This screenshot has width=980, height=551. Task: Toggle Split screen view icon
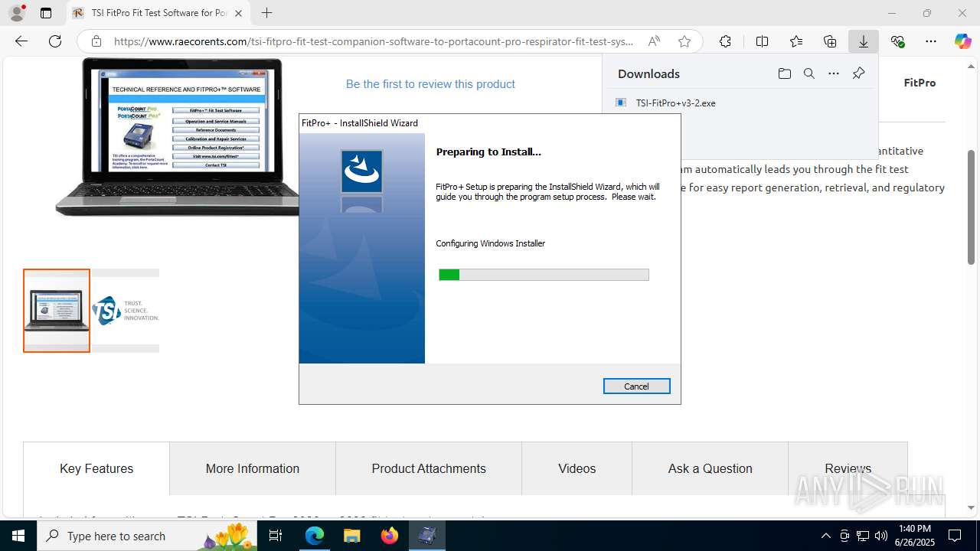point(762,41)
